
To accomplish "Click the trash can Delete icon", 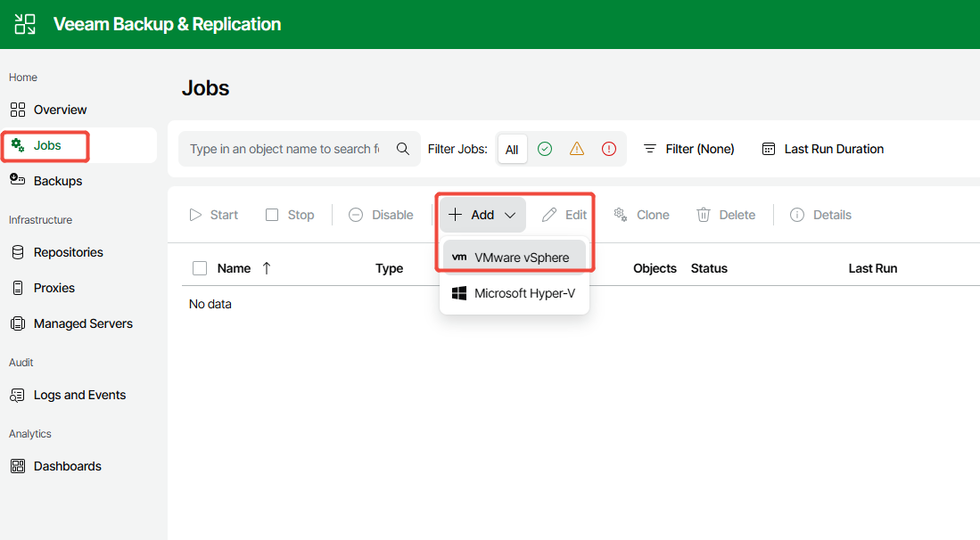I will click(x=704, y=215).
